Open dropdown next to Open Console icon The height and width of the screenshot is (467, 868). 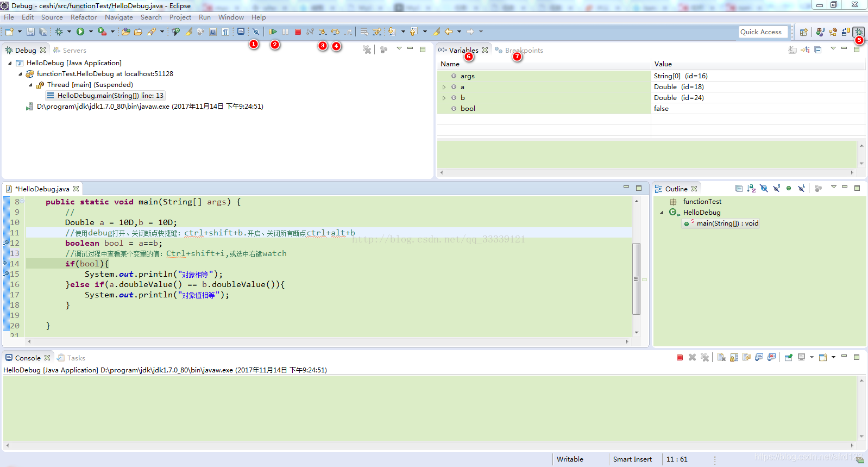pyautogui.click(x=833, y=357)
